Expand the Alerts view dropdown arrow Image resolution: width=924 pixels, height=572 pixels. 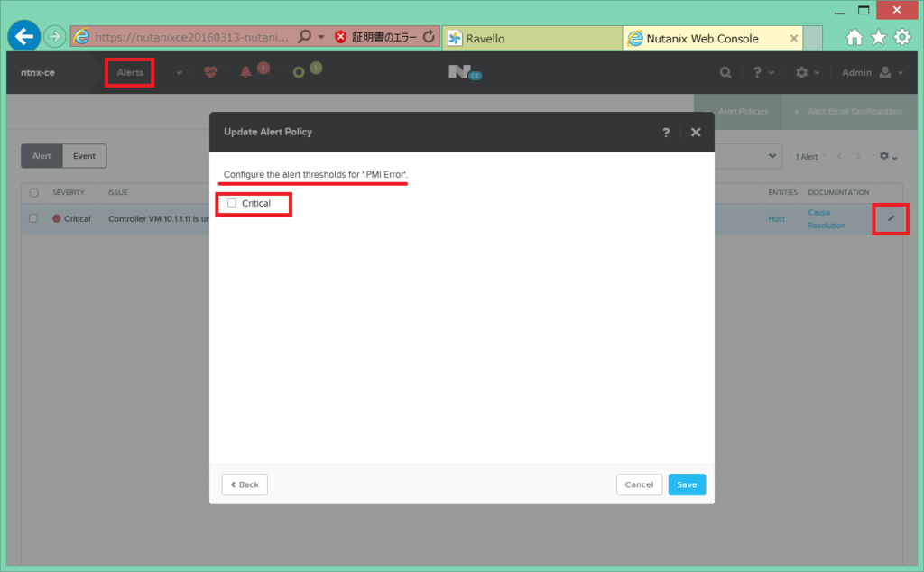click(179, 73)
